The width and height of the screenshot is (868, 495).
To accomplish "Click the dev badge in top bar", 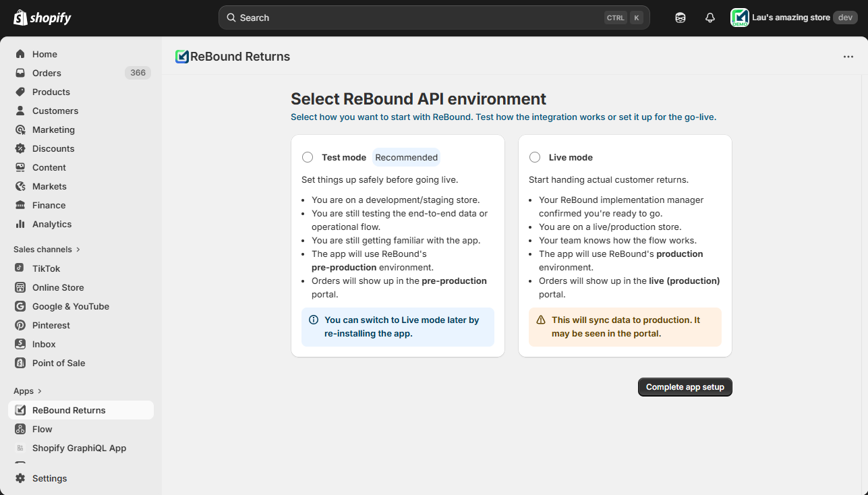I will (x=845, y=18).
